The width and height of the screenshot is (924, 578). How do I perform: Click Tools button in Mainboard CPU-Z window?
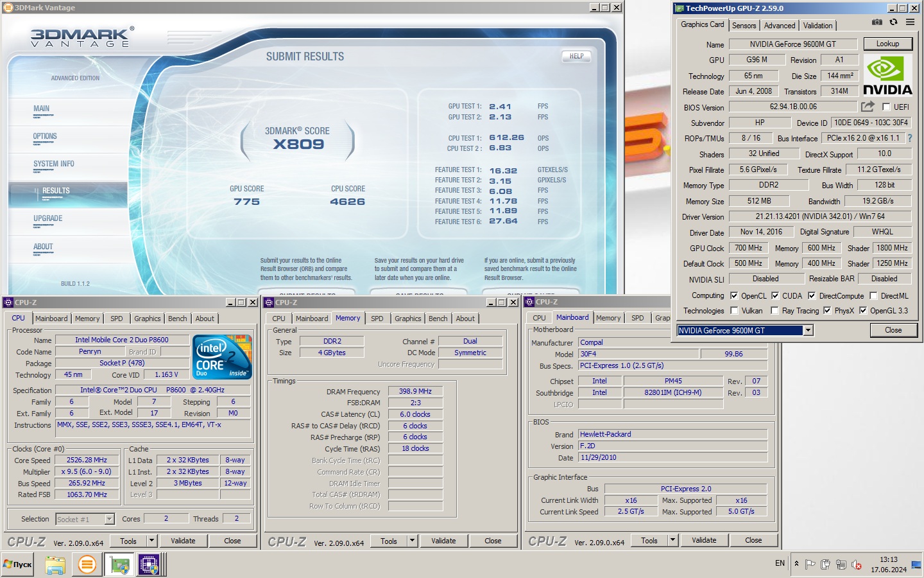tap(649, 540)
